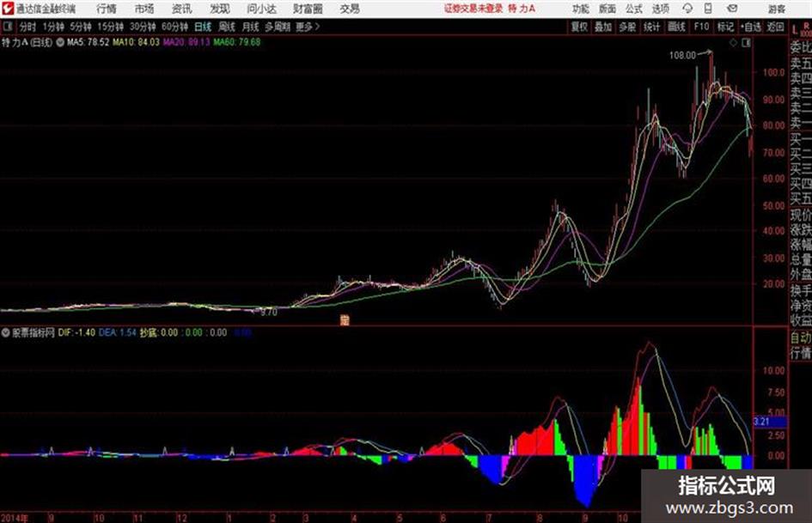Open the mobile phone icon in title bar

pyautogui.click(x=708, y=9)
